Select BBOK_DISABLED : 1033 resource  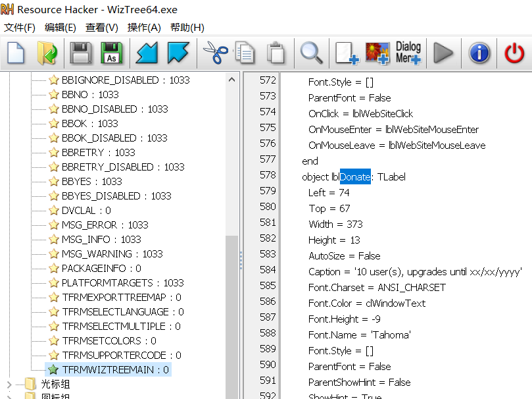tap(114, 138)
